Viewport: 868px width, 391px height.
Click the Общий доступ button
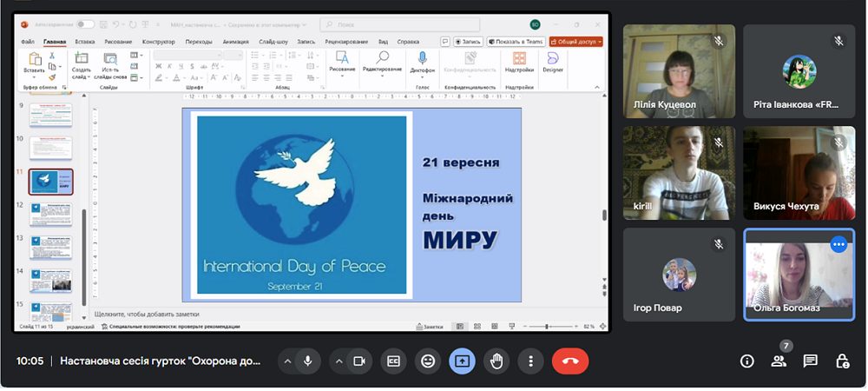(575, 42)
